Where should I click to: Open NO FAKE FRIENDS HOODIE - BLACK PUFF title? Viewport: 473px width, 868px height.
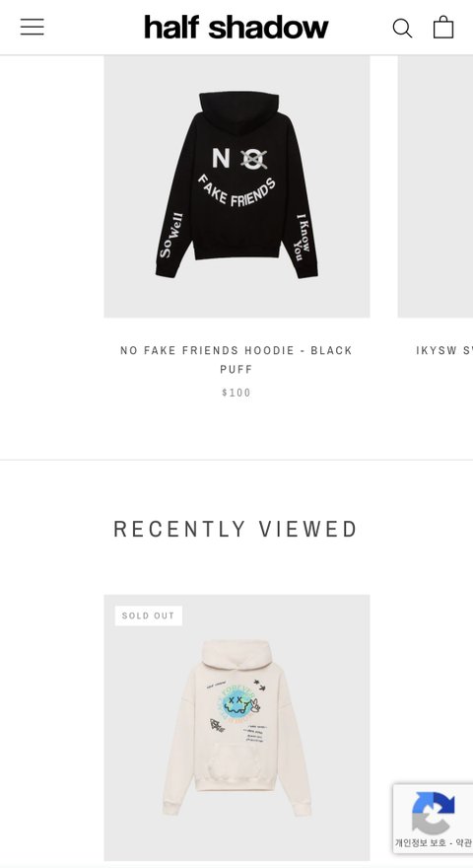[x=236, y=359]
